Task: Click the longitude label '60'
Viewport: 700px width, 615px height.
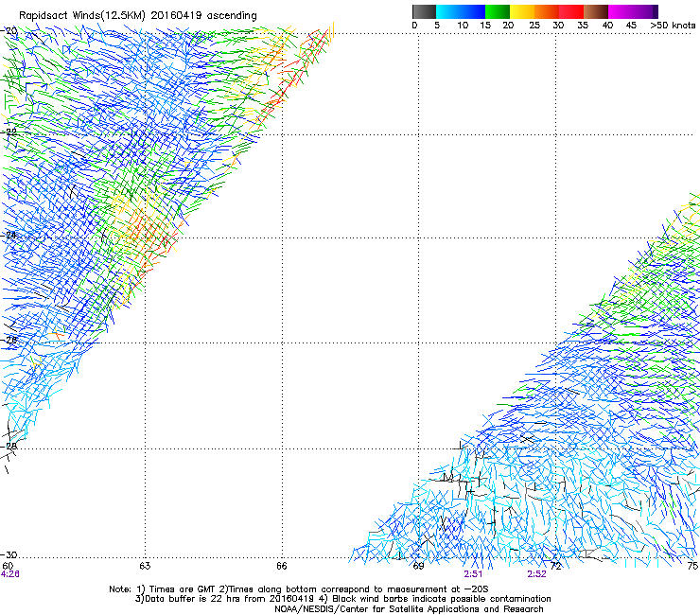Action: [x=8, y=566]
